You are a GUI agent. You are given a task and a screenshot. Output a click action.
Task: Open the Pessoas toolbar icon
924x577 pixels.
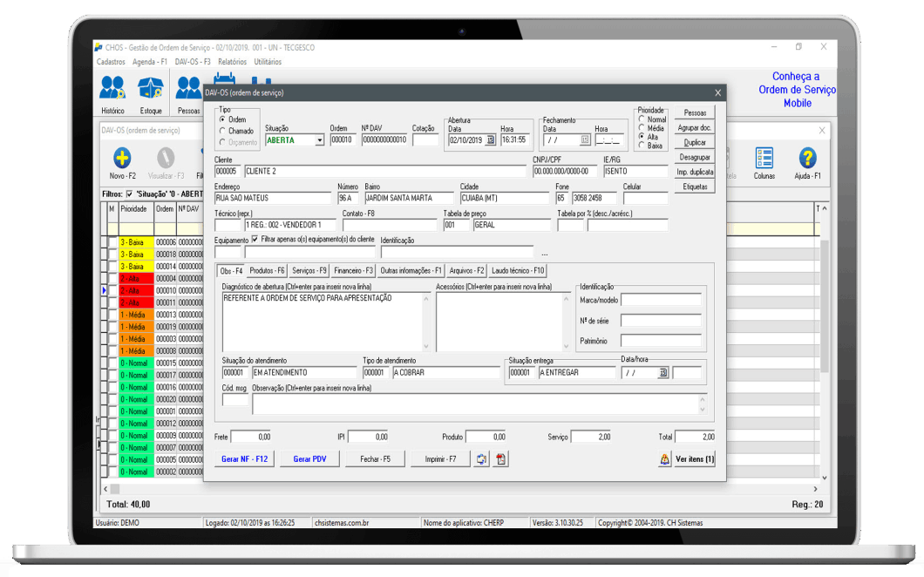(188, 88)
